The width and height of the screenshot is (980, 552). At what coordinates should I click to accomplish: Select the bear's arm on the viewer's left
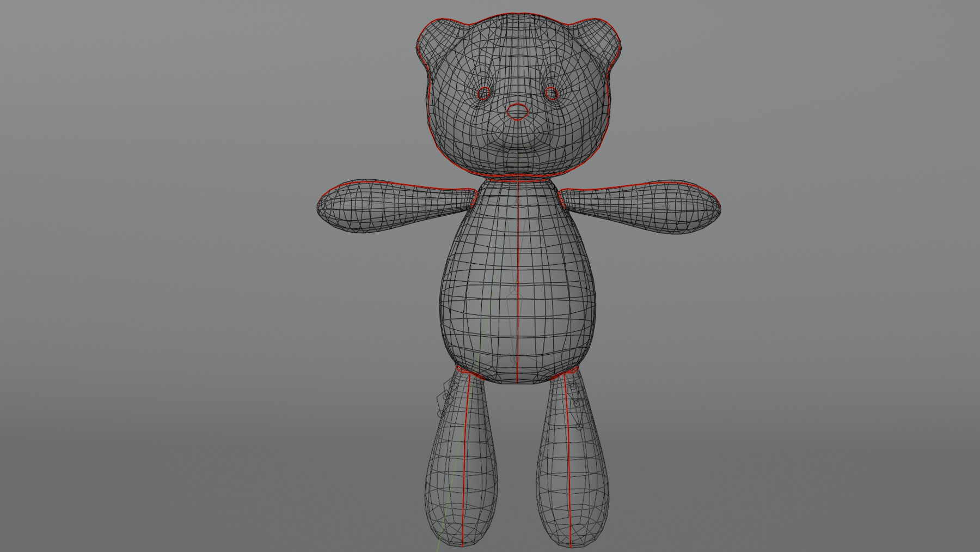396,206
